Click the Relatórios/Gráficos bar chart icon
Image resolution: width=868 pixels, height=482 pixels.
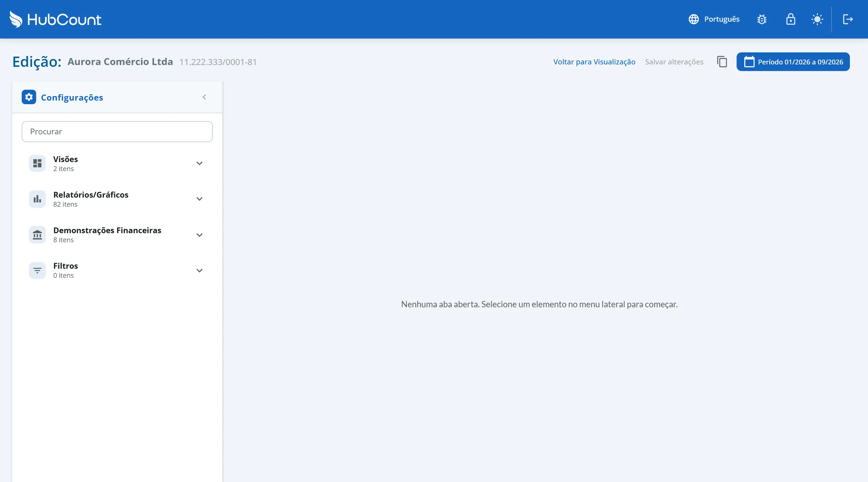tap(37, 199)
